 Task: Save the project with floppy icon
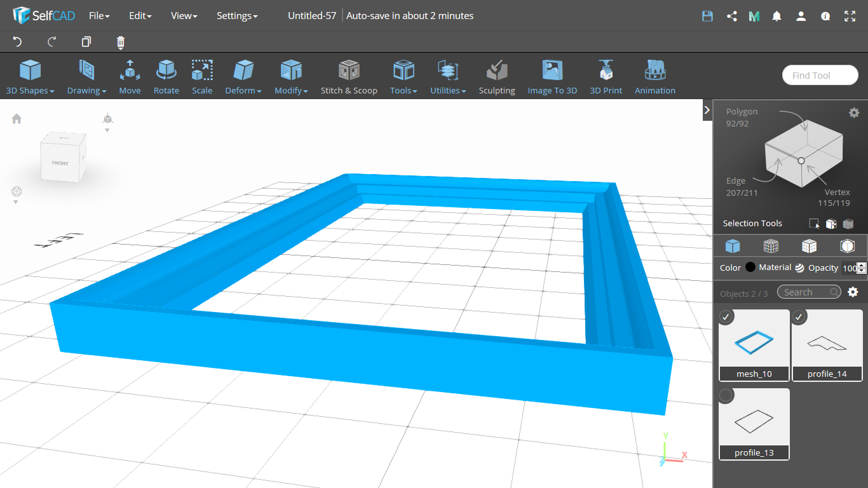[x=707, y=16]
